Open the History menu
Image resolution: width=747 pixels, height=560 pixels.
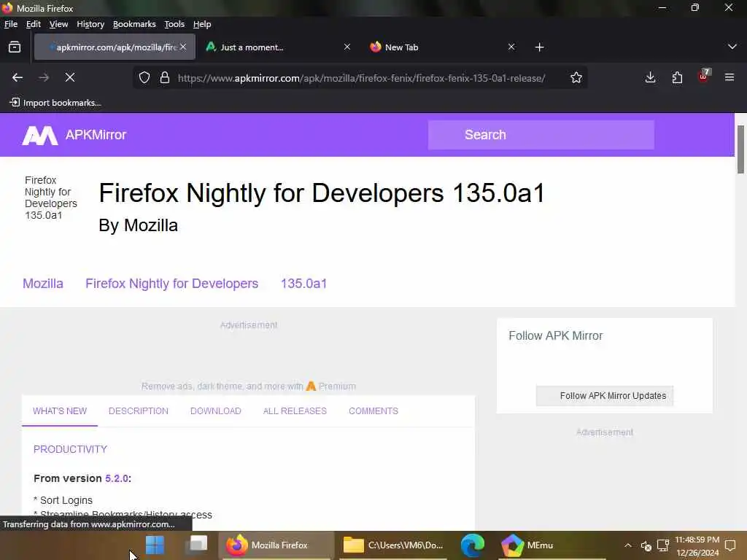90,24
